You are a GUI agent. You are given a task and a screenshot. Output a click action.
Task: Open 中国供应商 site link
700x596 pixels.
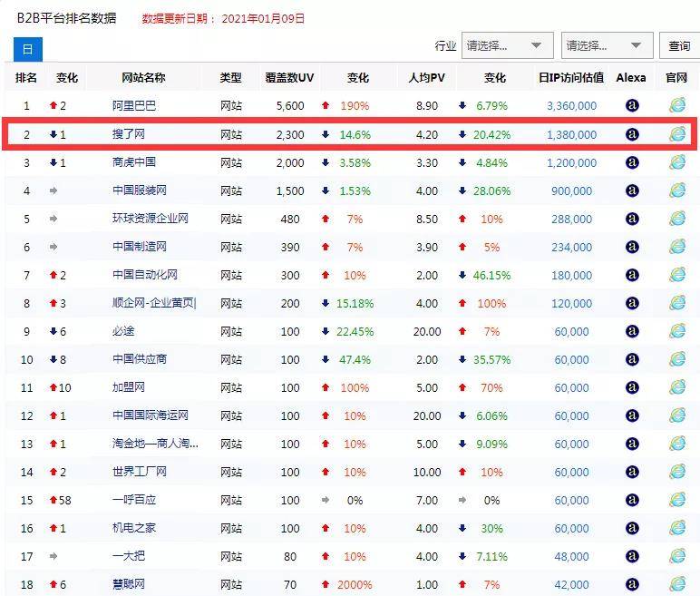140,359
